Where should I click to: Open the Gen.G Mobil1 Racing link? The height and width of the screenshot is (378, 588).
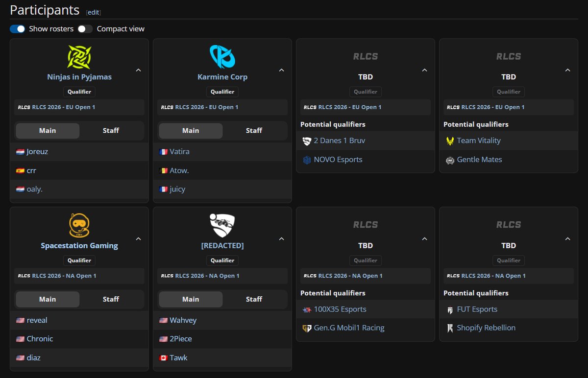tap(349, 328)
